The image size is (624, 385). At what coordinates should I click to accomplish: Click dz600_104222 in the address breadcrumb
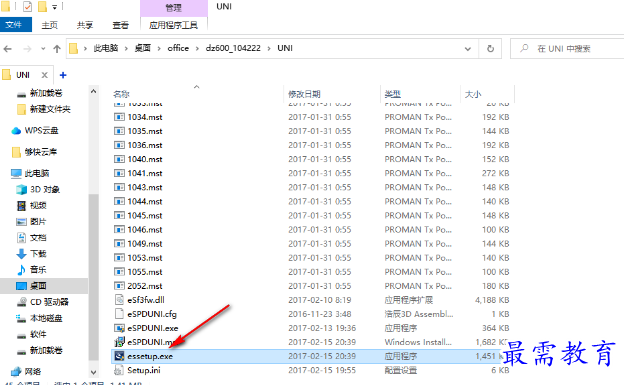click(233, 48)
